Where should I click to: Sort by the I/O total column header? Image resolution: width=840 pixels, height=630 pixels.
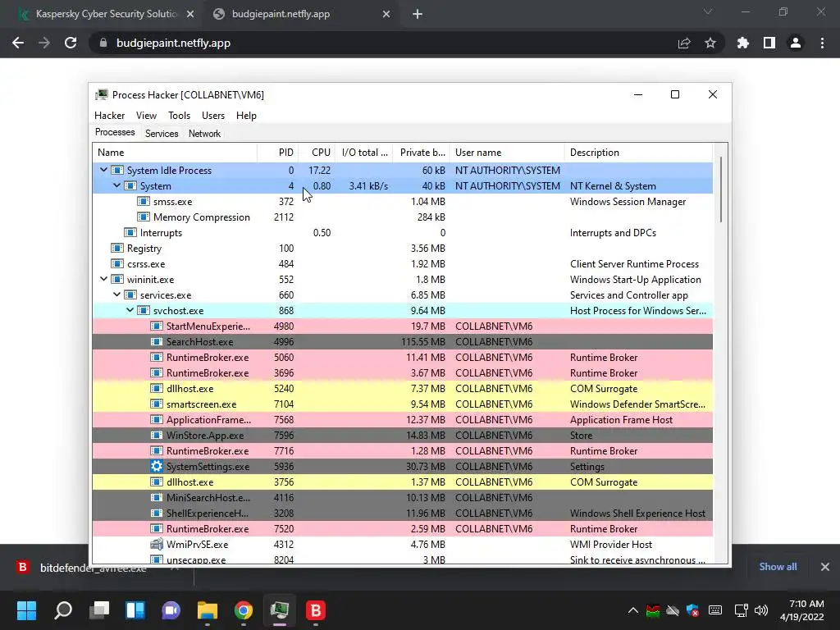coord(364,152)
